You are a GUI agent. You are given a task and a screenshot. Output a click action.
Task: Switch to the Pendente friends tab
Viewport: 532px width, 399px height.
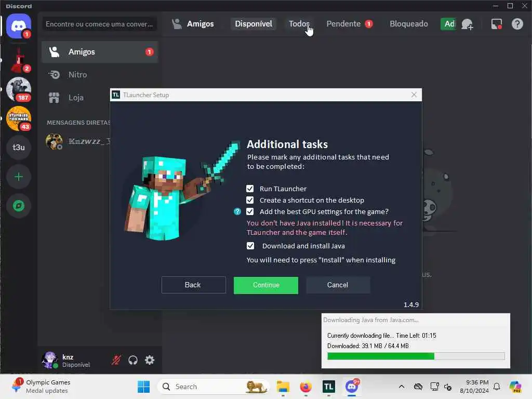tap(349, 24)
